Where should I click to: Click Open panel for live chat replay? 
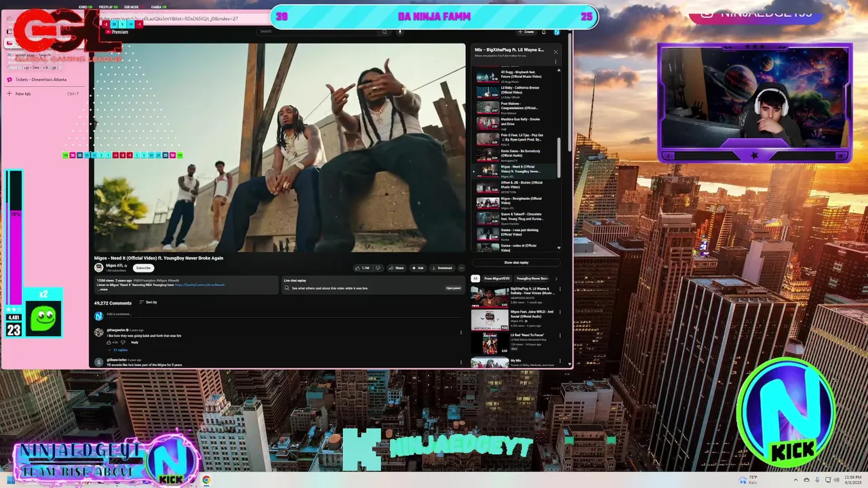pyautogui.click(x=454, y=288)
